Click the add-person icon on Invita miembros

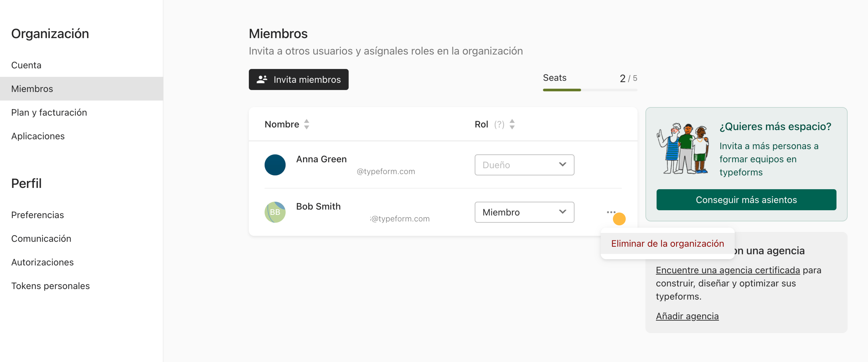pyautogui.click(x=262, y=79)
